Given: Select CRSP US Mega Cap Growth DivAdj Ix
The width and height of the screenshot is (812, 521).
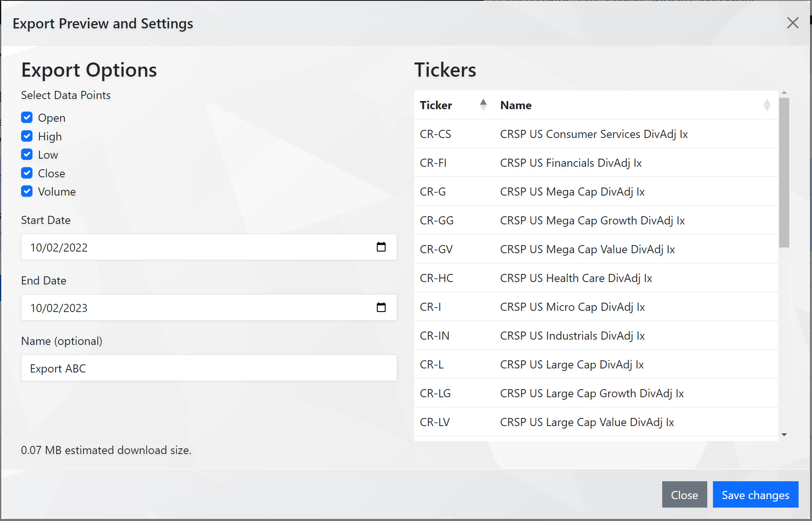Looking at the screenshot, I should pyautogui.click(x=592, y=220).
